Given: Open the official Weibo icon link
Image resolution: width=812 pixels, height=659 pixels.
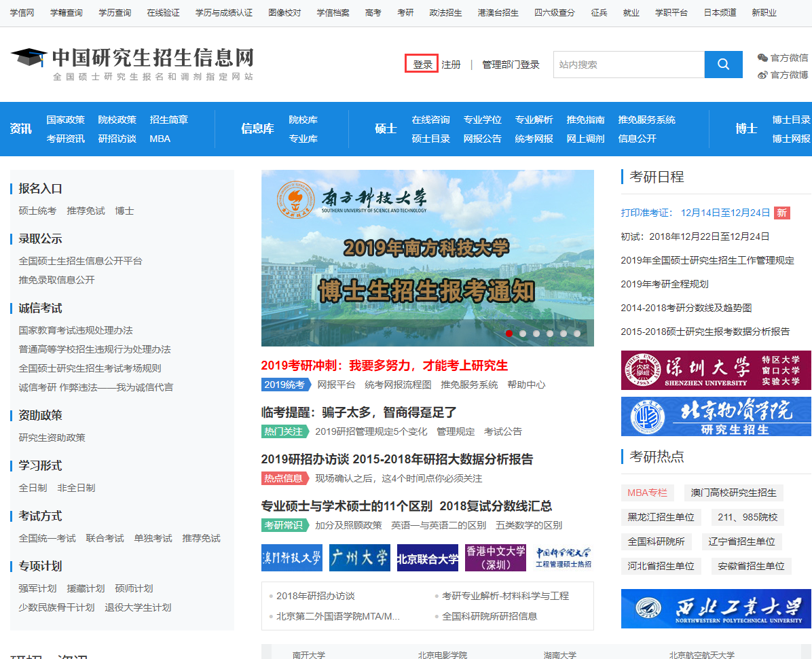Looking at the screenshot, I should tap(763, 75).
